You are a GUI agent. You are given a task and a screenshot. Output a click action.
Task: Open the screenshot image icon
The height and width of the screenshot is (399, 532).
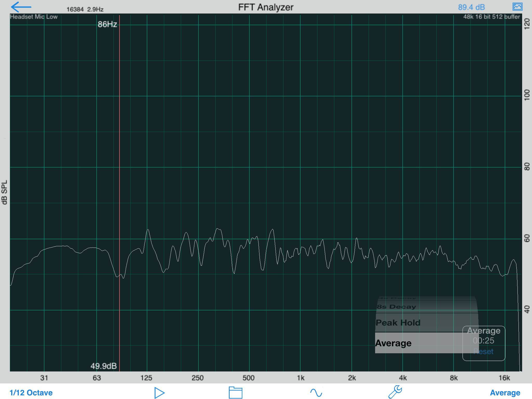pyautogui.click(x=517, y=7)
